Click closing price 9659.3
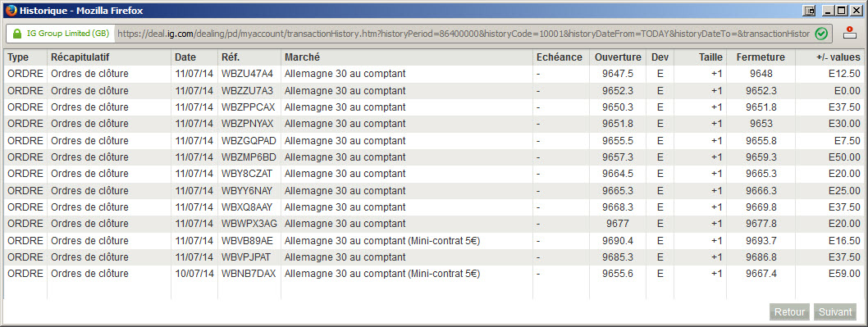Viewport: 868px width, 327px height. tap(761, 157)
